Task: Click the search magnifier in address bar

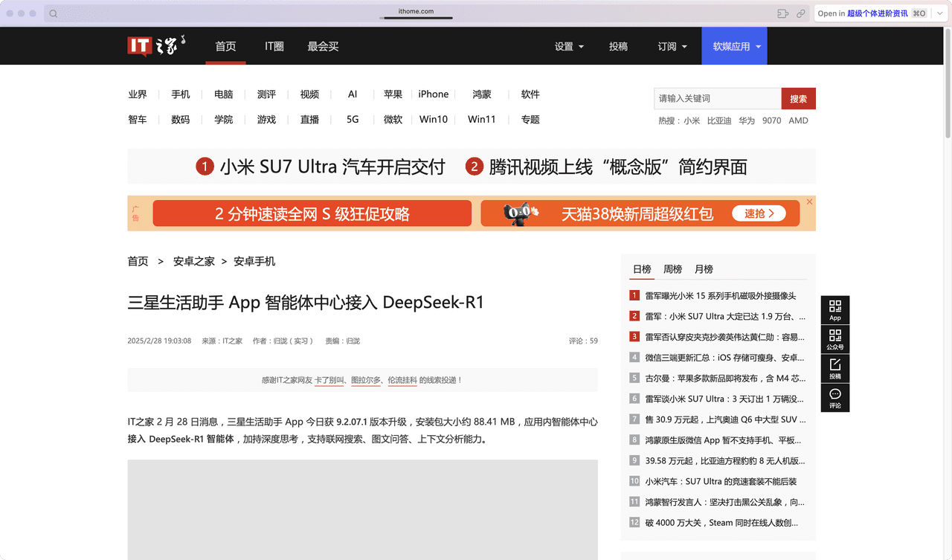Action: click(54, 13)
